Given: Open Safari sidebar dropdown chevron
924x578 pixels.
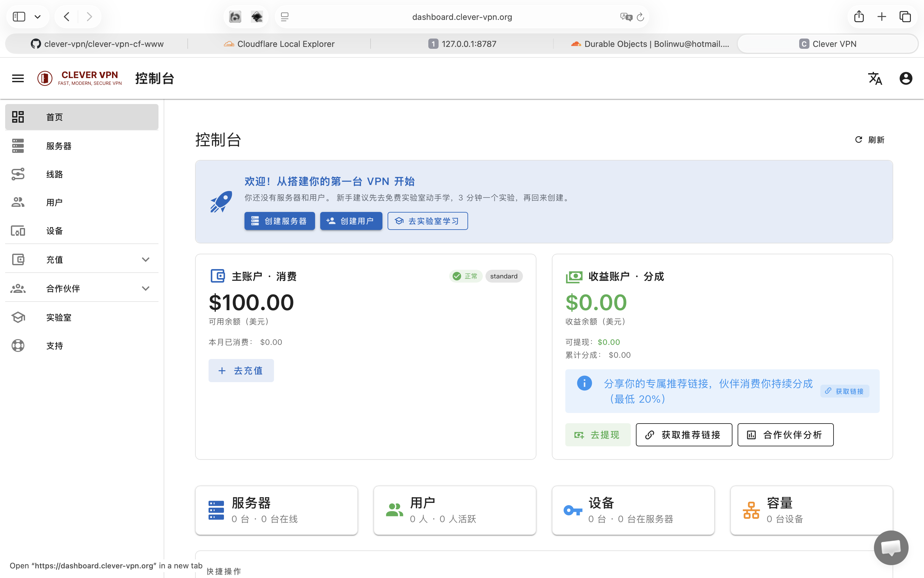Looking at the screenshot, I should coord(38,16).
